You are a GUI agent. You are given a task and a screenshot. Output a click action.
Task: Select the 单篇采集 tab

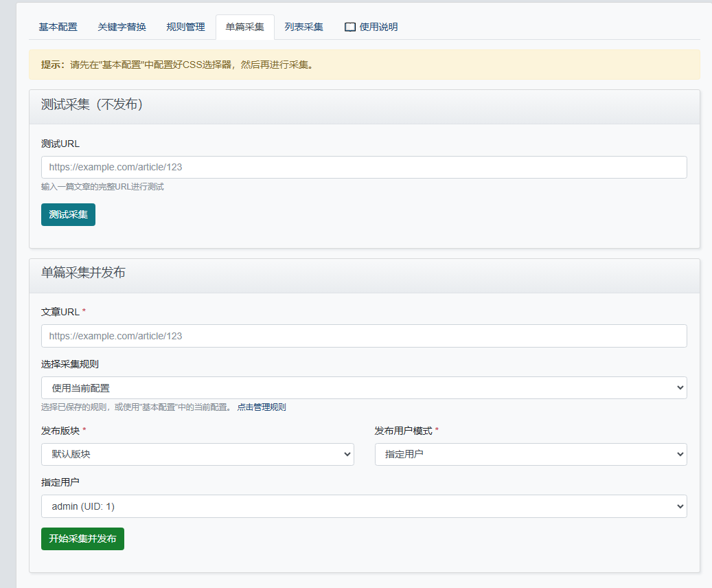pos(244,27)
